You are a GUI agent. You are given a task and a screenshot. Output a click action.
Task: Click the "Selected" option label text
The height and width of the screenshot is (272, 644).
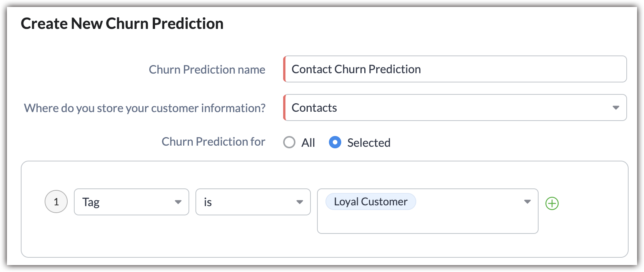369,143
